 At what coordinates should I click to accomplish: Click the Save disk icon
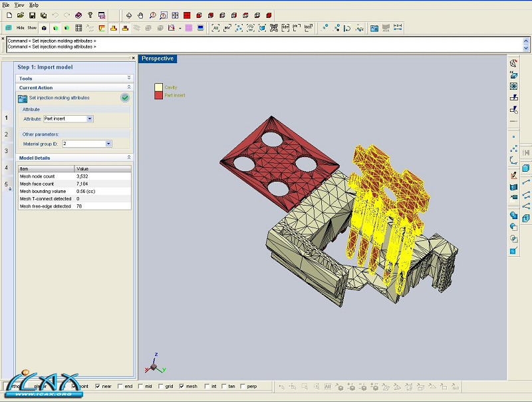click(31, 15)
